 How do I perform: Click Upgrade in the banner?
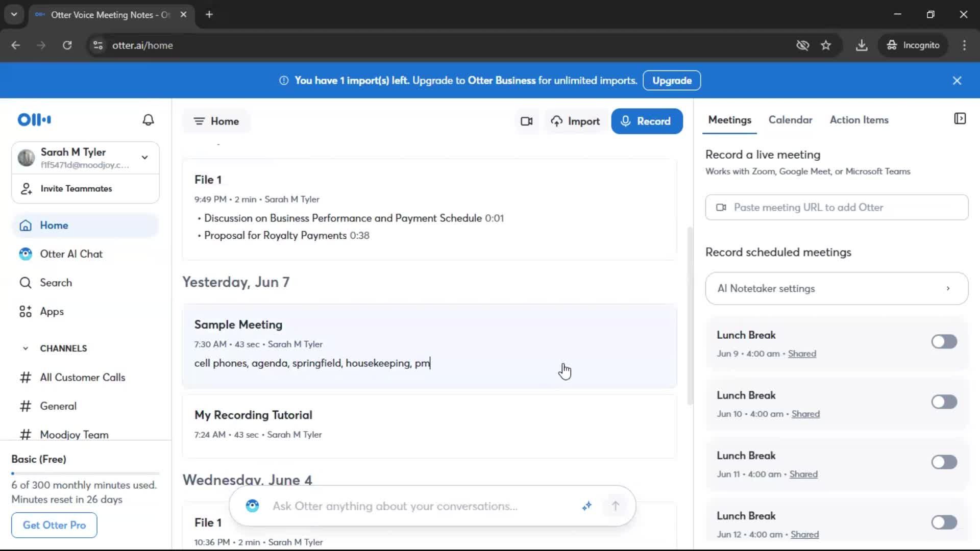point(672,81)
